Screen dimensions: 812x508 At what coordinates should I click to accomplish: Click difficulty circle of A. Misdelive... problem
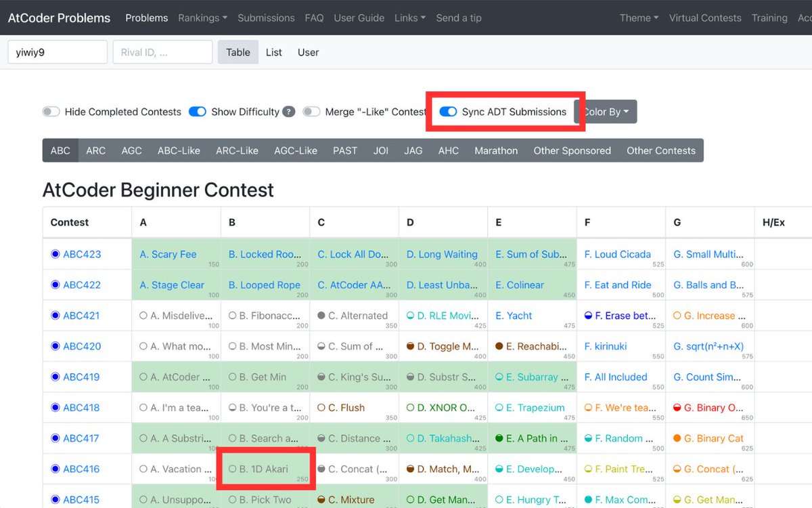pyautogui.click(x=143, y=316)
